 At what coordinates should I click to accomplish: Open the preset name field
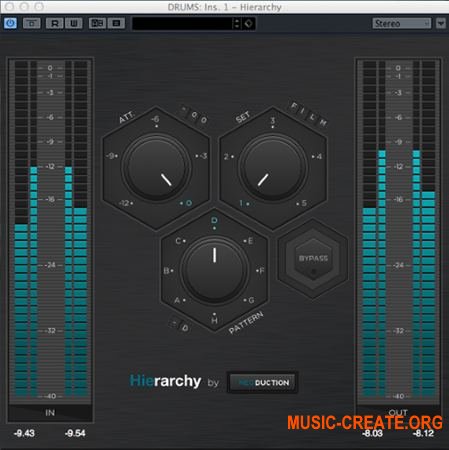[182, 23]
